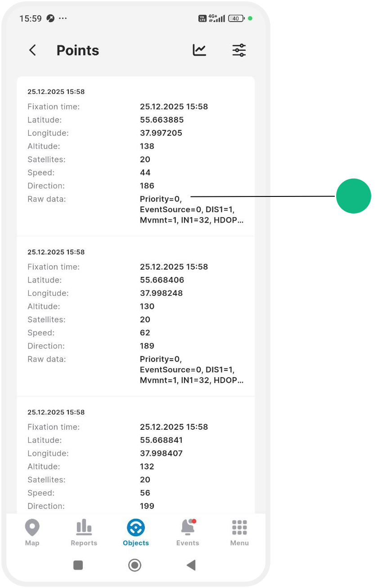
Task: Open the Menu grid icon
Action: (239, 527)
